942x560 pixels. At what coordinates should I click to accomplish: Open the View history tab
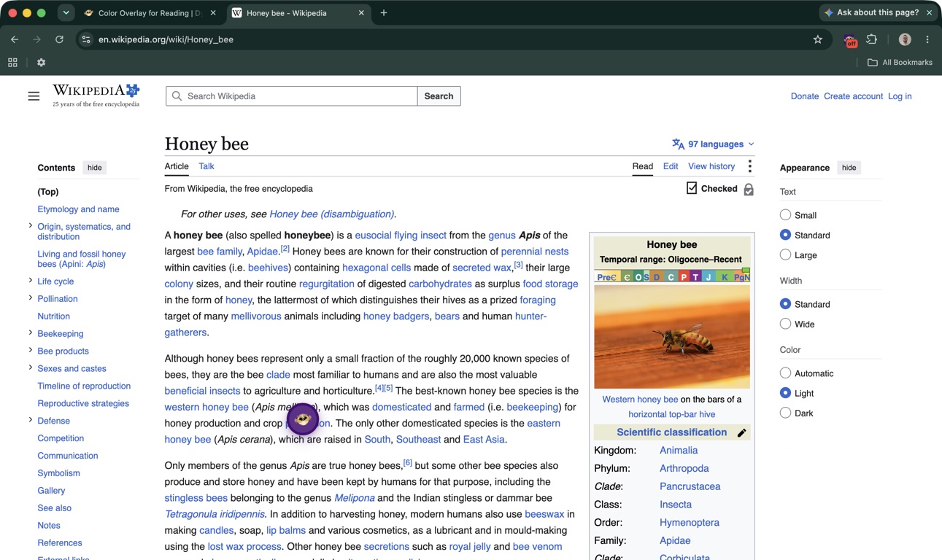pos(711,166)
